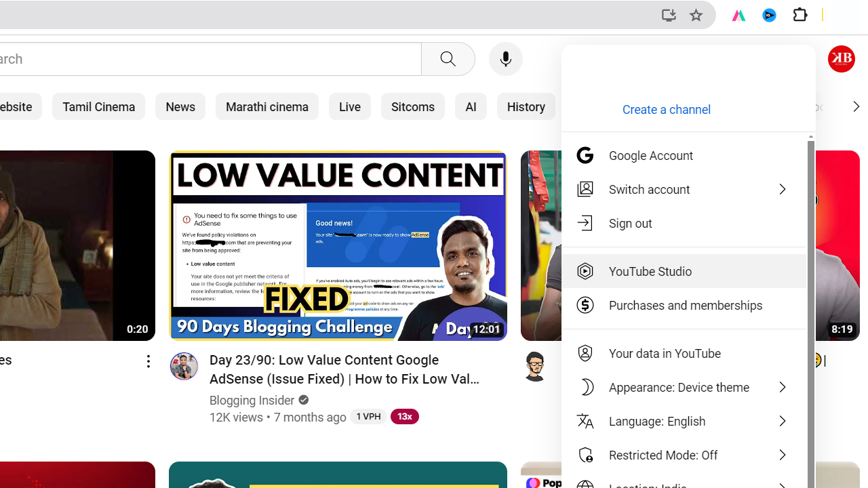
Task: Click verified badge next to Blogging Insider
Action: [x=303, y=400]
